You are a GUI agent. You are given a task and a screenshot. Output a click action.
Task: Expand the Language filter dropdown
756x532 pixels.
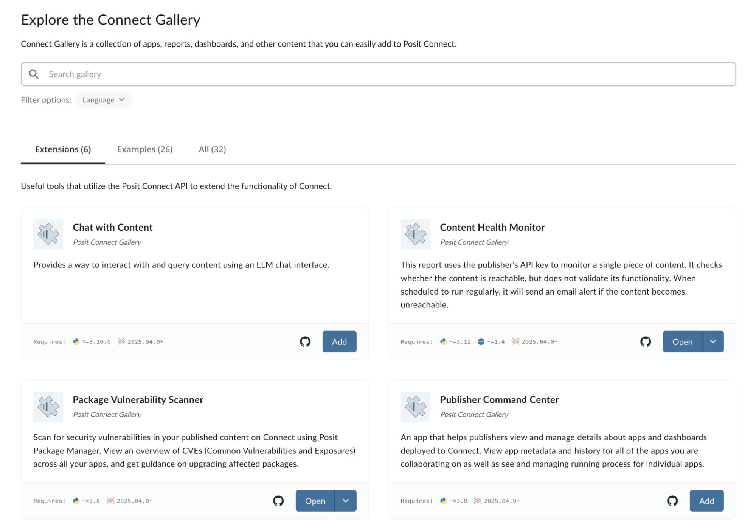(104, 100)
